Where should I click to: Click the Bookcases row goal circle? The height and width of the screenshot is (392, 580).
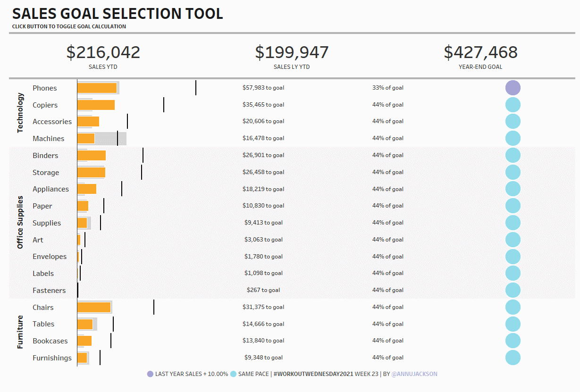click(513, 341)
